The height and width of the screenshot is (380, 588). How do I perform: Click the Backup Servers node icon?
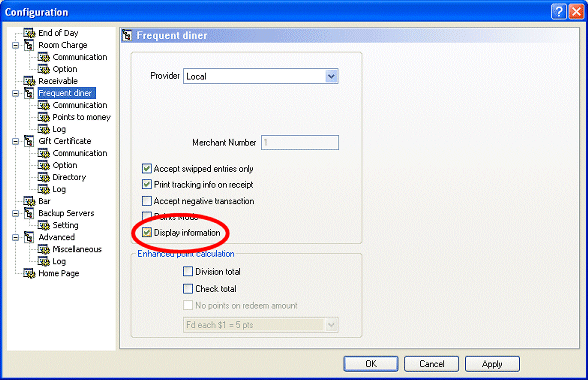click(x=29, y=213)
